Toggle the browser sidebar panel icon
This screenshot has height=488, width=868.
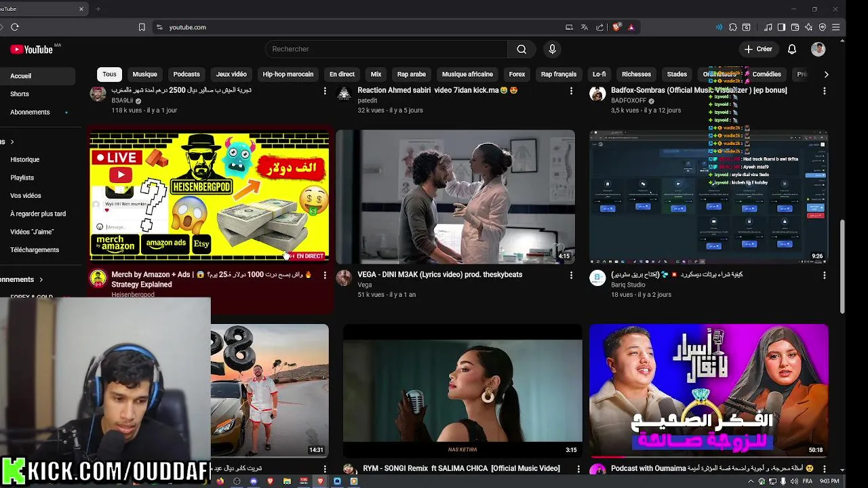coord(781,27)
